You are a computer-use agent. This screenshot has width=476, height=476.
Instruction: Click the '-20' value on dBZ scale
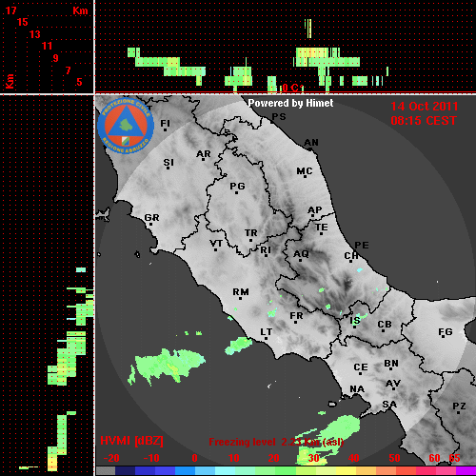(111, 458)
